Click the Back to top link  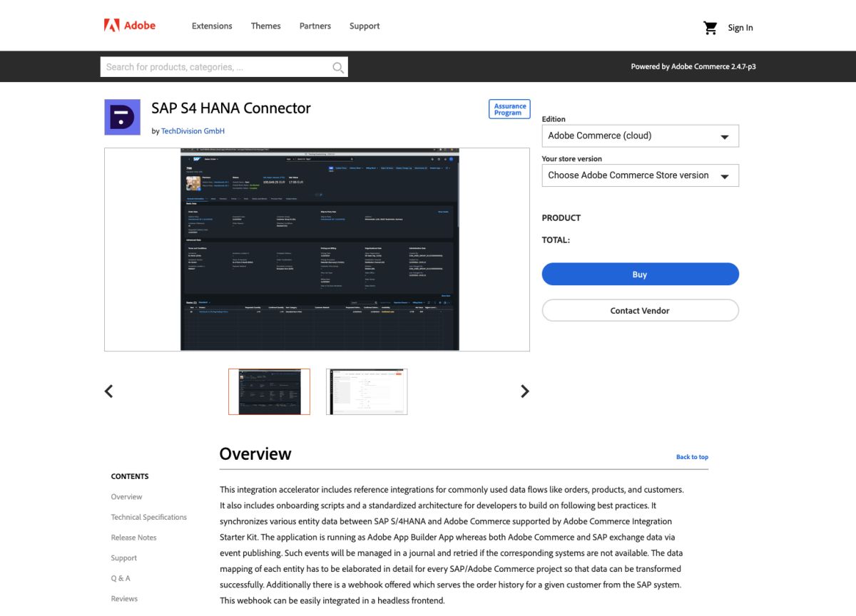692,456
